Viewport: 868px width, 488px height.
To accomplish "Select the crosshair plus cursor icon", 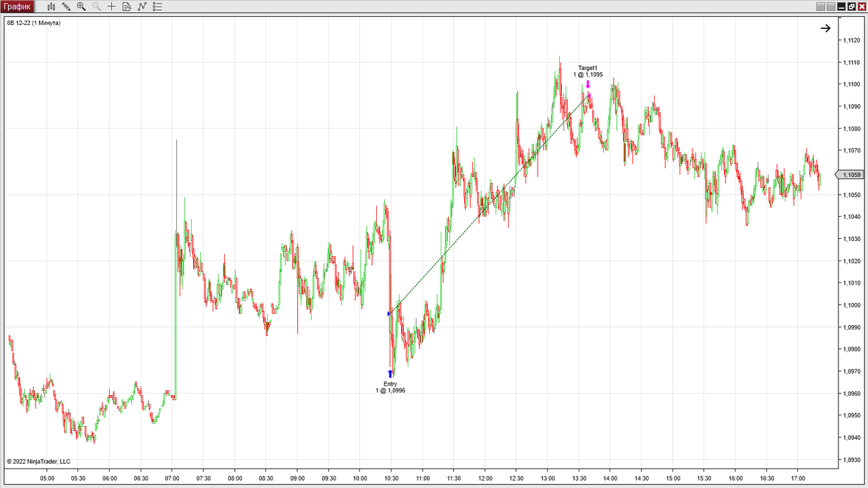I will pos(112,7).
